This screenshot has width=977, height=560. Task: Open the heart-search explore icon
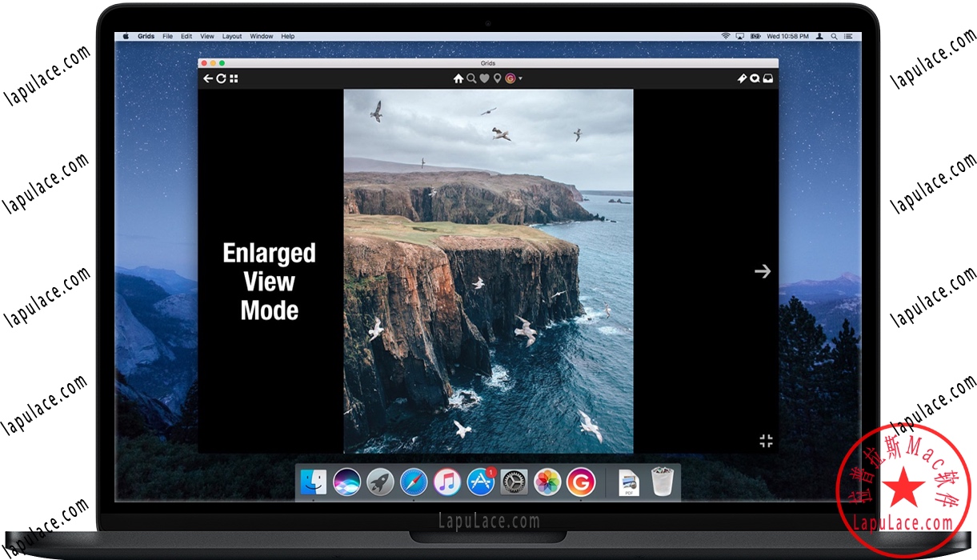(755, 78)
